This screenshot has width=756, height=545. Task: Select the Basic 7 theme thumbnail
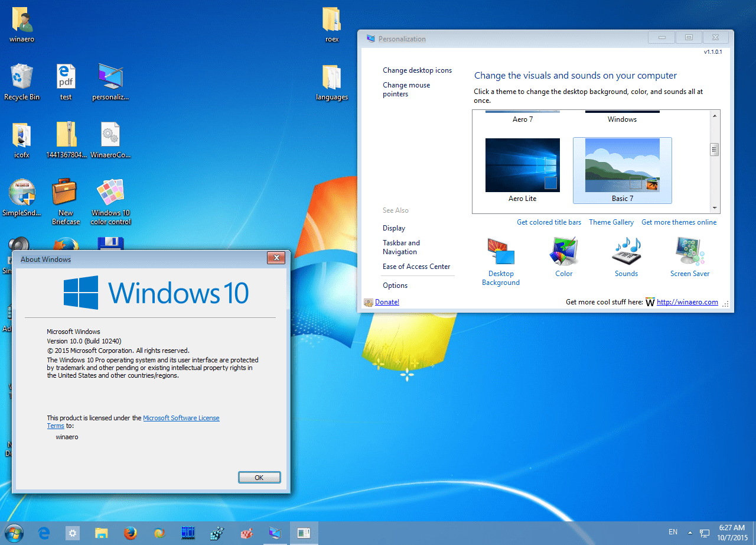[623, 165]
